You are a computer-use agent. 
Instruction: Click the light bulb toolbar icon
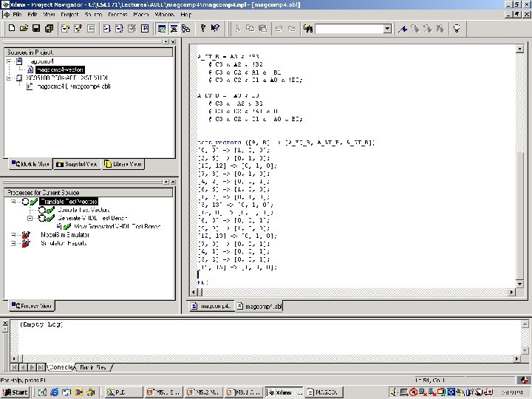point(457,29)
